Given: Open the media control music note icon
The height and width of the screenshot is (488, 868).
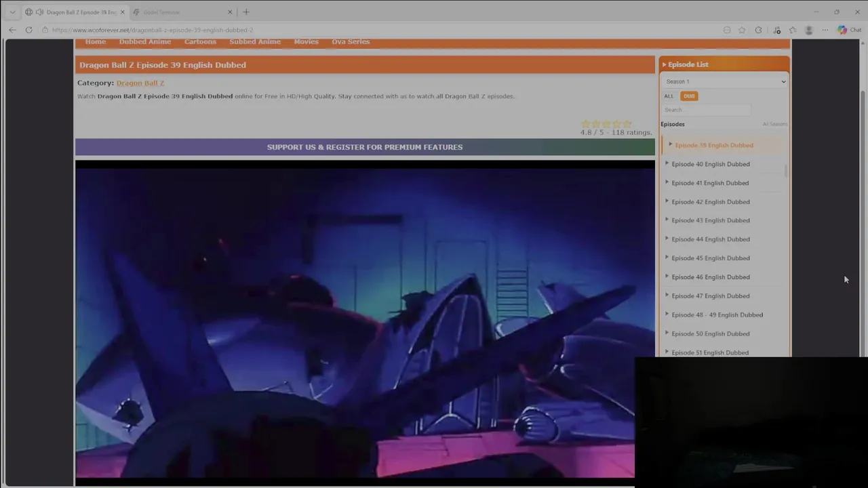Looking at the screenshot, I should (776, 30).
